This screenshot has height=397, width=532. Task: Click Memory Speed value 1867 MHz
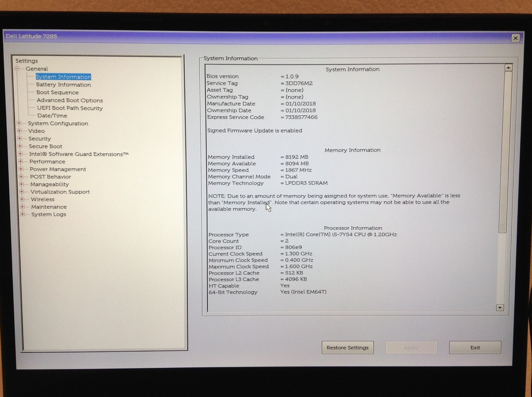click(298, 170)
